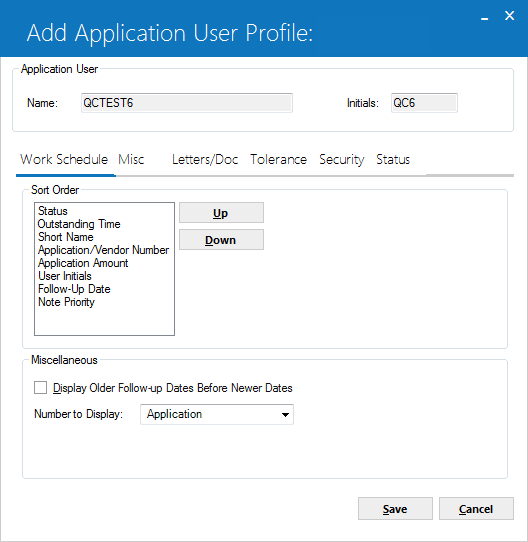Go to the Tolerance tab
The width and height of the screenshot is (528, 542).
(278, 159)
